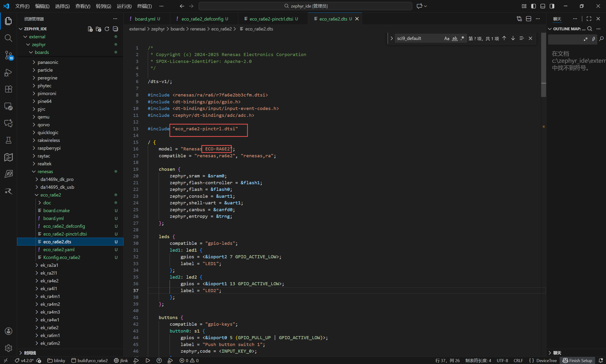Go to next find match arrow

coord(513,38)
